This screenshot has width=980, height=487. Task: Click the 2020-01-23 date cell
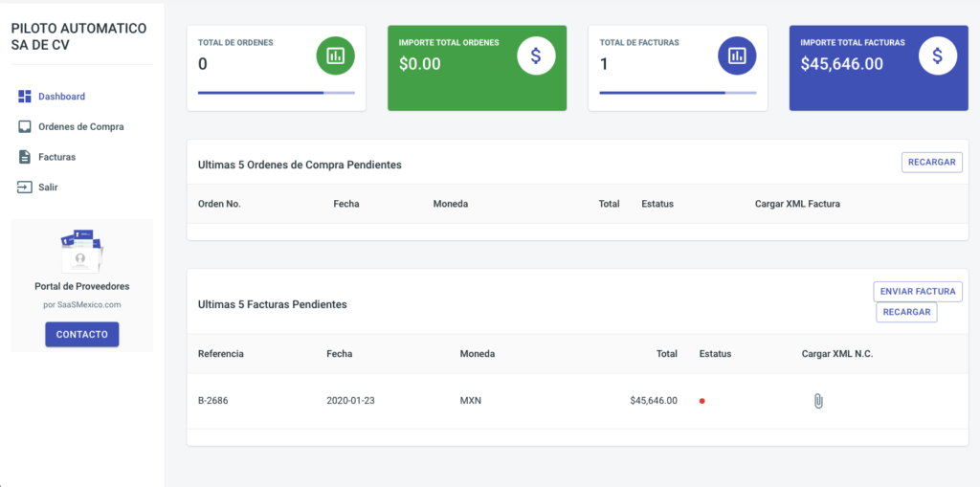click(x=350, y=401)
